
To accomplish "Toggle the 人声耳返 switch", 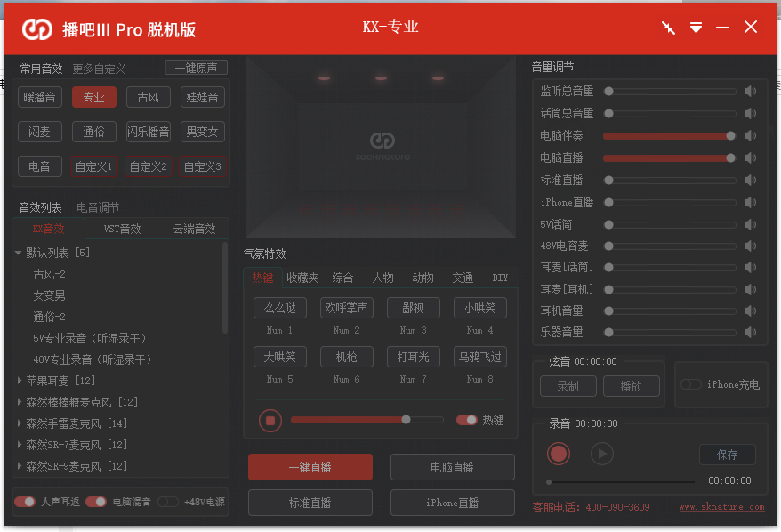I will click(25, 502).
